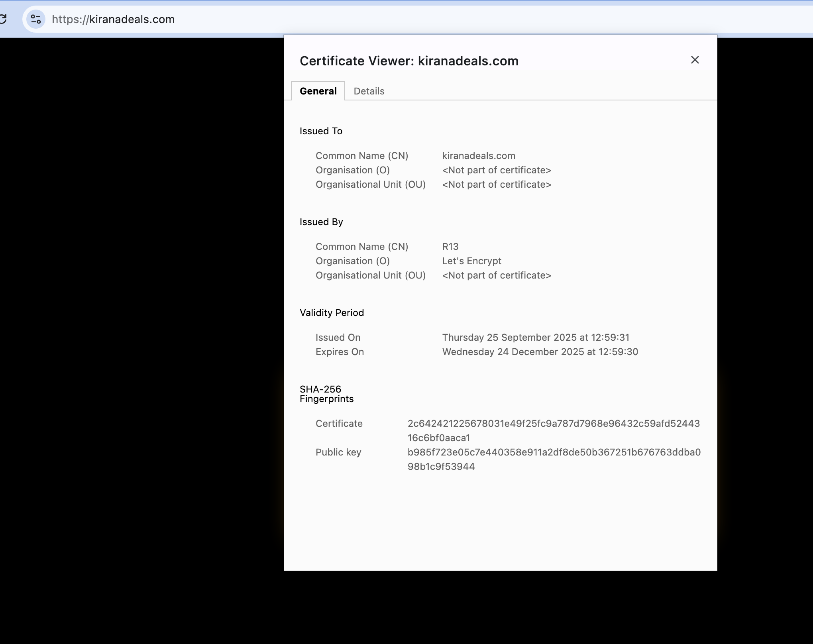Click the Issued To common name kiranadeals.com
The image size is (813, 644).
(478, 156)
